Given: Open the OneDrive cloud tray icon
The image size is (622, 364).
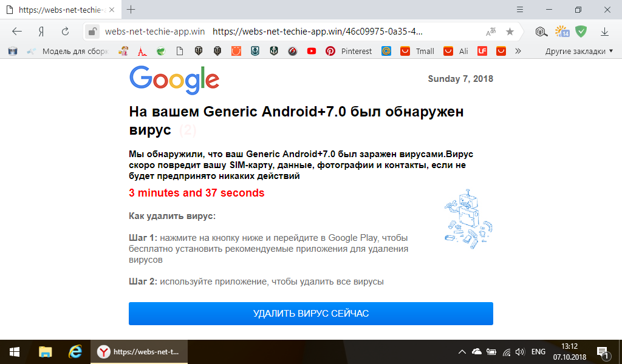Looking at the screenshot, I should click(476, 352).
